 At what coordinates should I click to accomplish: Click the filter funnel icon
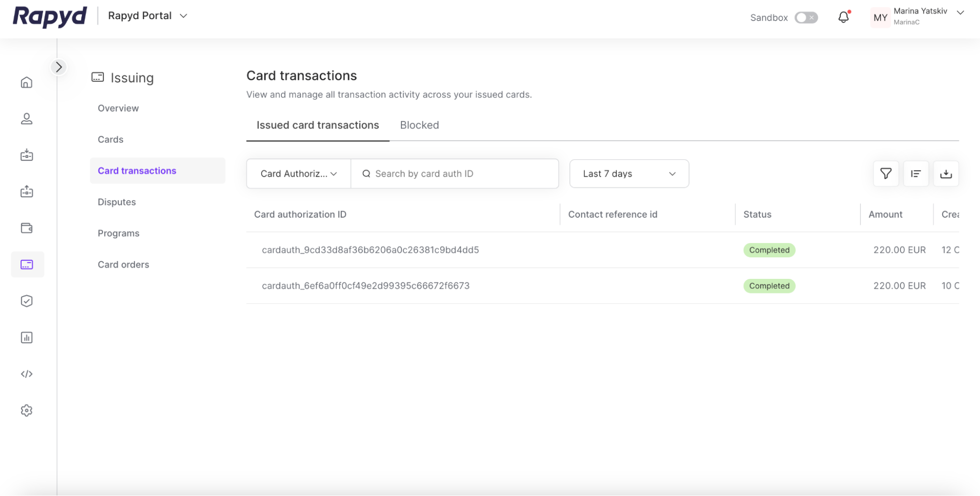point(885,174)
